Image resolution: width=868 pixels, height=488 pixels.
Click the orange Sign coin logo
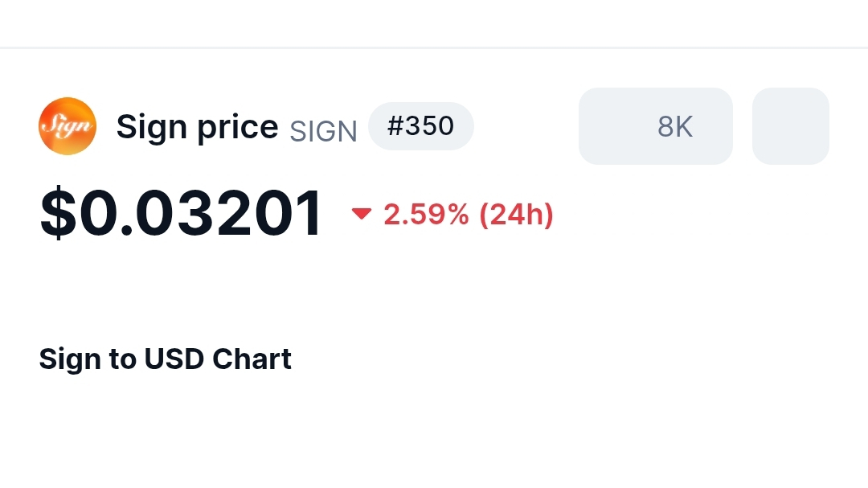(68, 126)
